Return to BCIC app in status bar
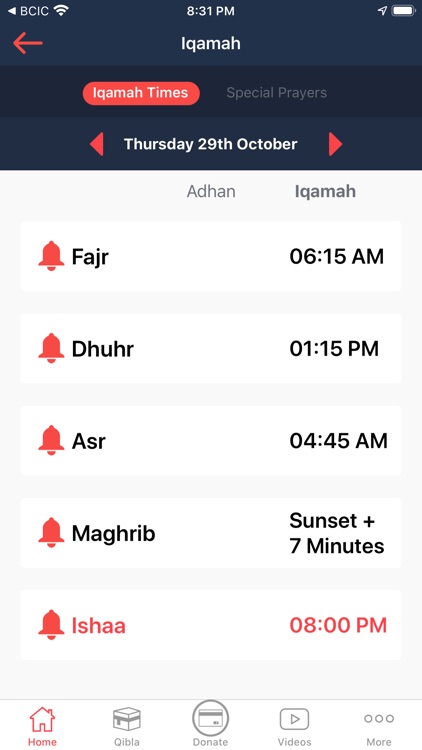 29,11
